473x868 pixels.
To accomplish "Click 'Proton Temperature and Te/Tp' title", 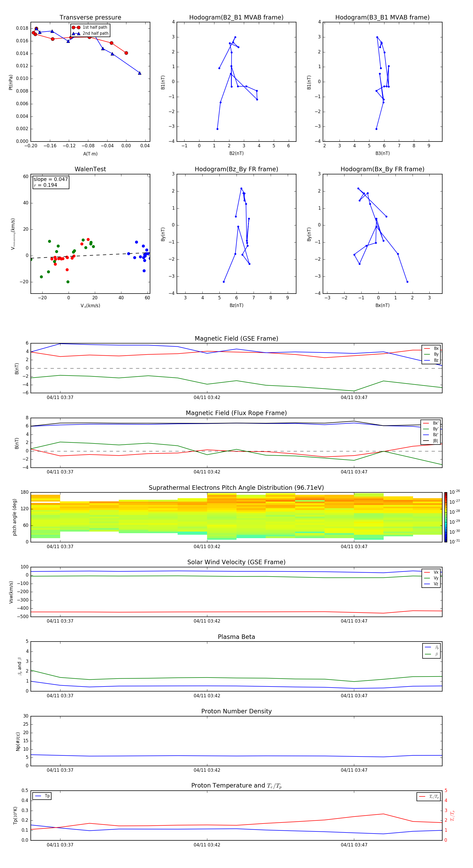I will coord(236,786).
